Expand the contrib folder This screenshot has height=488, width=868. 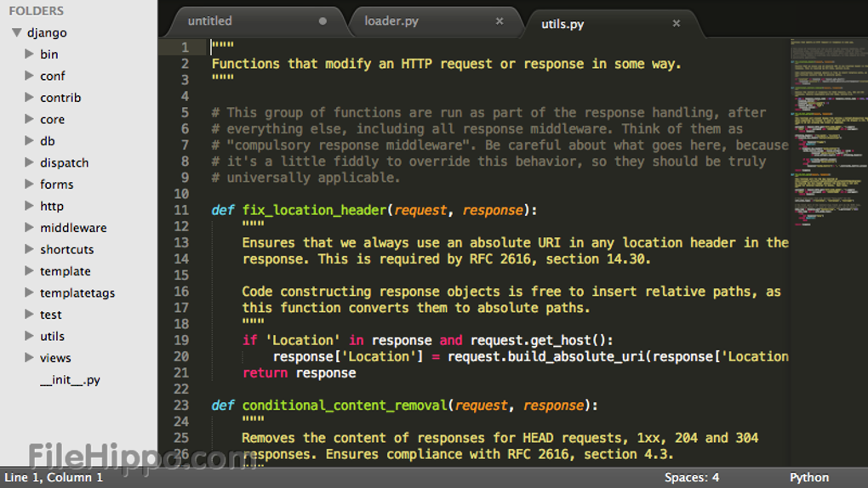[x=30, y=98]
